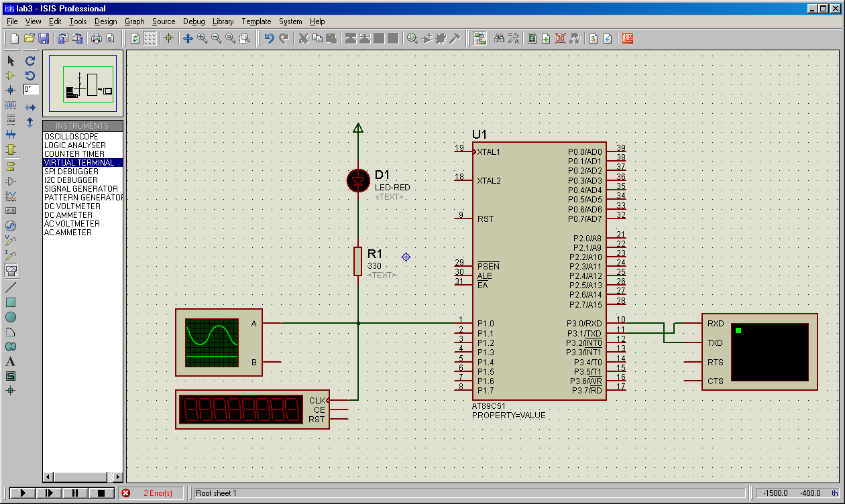The width and height of the screenshot is (845, 504).
Task: Pick the 2D circle drawing tool
Action: click(10, 317)
